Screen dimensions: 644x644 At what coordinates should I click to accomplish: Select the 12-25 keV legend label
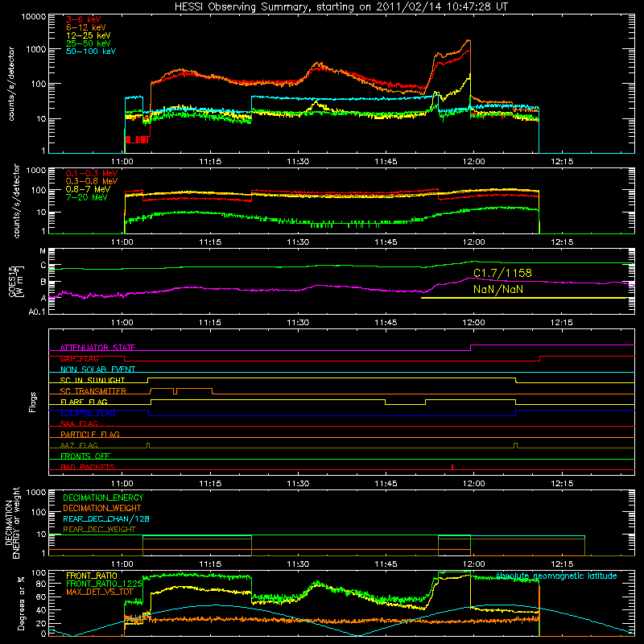coord(89,35)
